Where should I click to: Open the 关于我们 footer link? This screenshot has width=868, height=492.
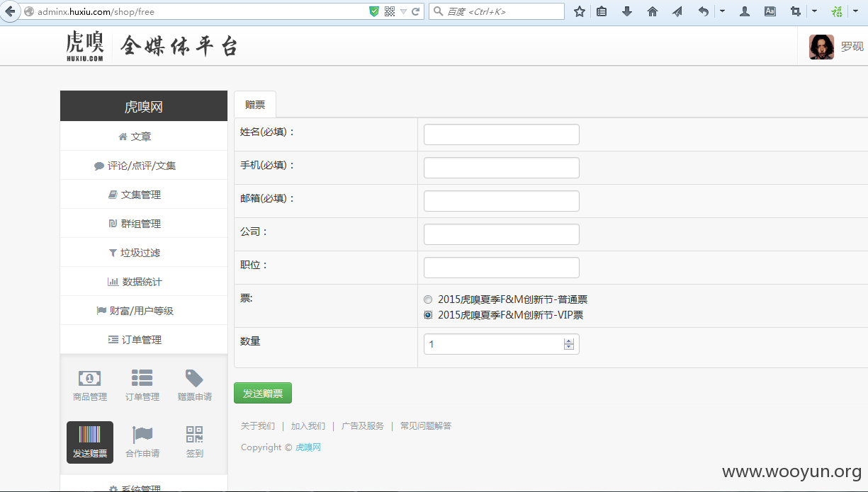tap(258, 426)
